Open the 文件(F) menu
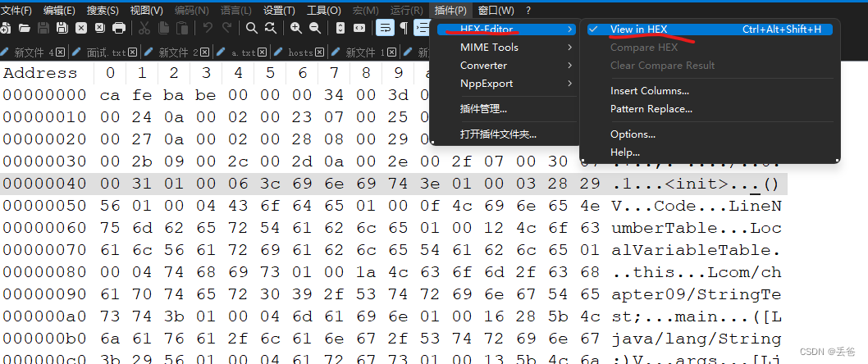This screenshot has height=364, width=868. click(x=17, y=11)
